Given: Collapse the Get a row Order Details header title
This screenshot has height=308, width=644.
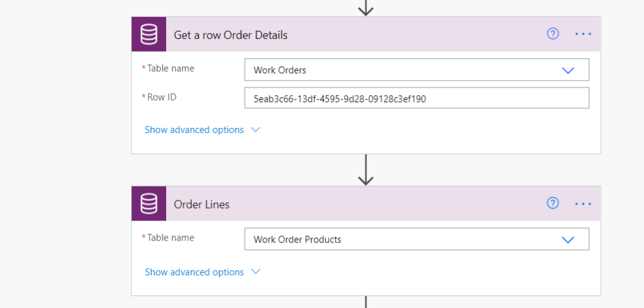Looking at the screenshot, I should click(230, 35).
